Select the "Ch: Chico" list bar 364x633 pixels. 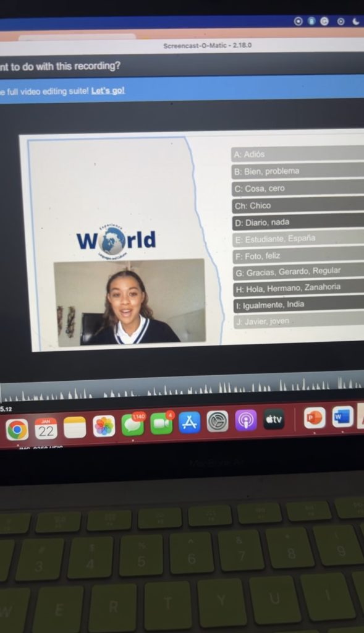298,205
